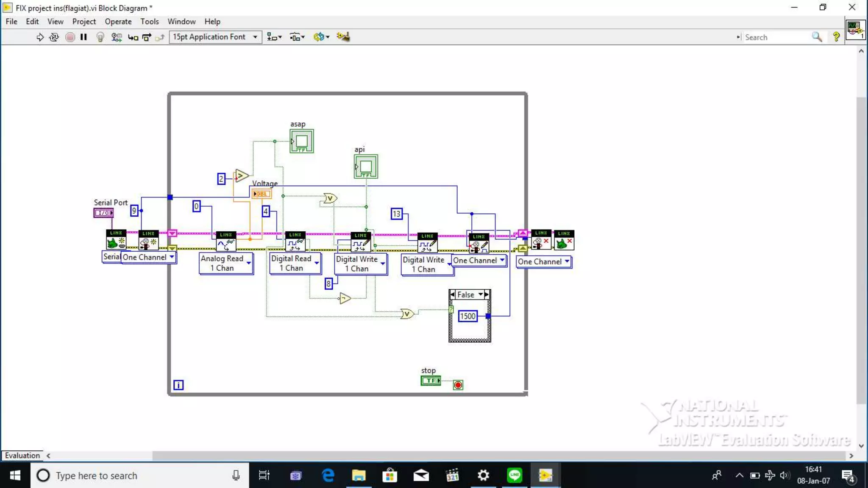Open the Align Objects dropdown
This screenshot has height=488, width=868.
pos(274,37)
